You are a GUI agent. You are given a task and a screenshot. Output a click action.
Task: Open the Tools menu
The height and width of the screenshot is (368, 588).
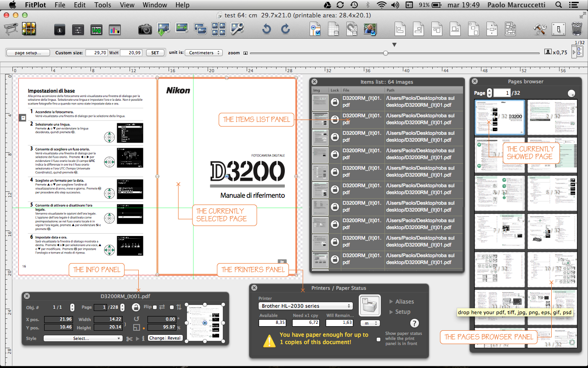(102, 5)
